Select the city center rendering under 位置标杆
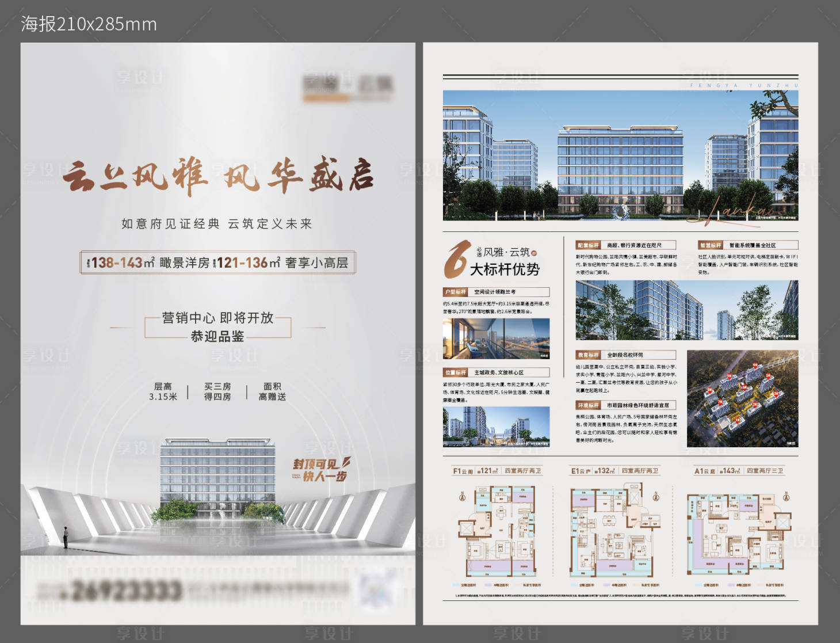 click(496, 427)
